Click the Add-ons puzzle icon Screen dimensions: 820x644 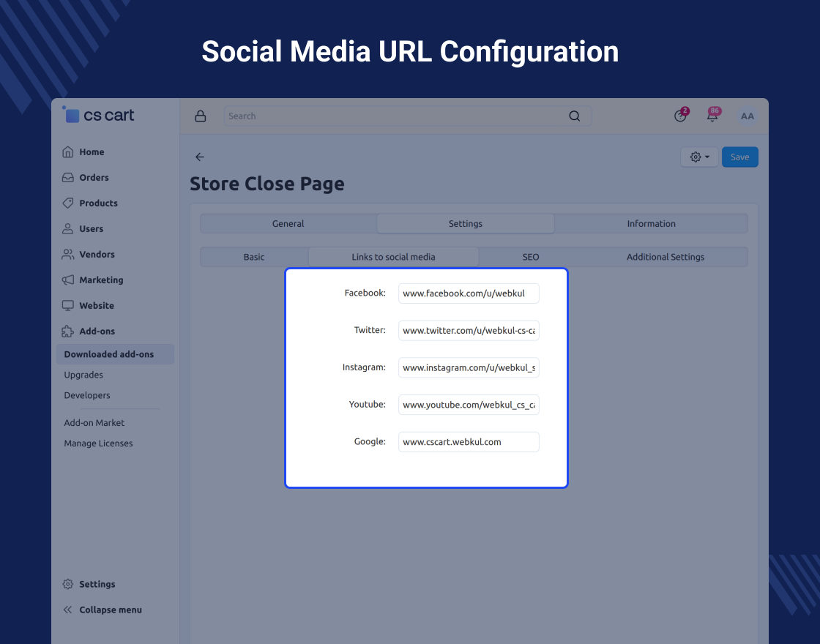pos(68,331)
